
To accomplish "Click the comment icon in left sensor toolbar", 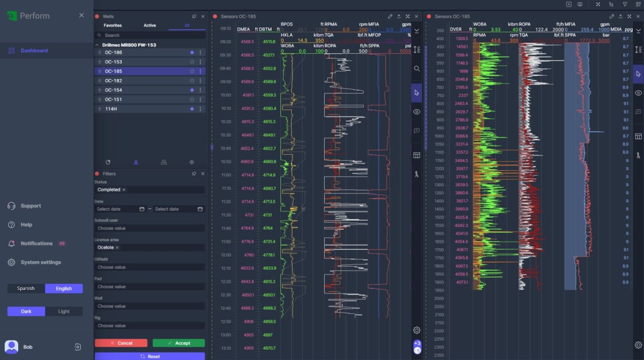I will point(417,131).
